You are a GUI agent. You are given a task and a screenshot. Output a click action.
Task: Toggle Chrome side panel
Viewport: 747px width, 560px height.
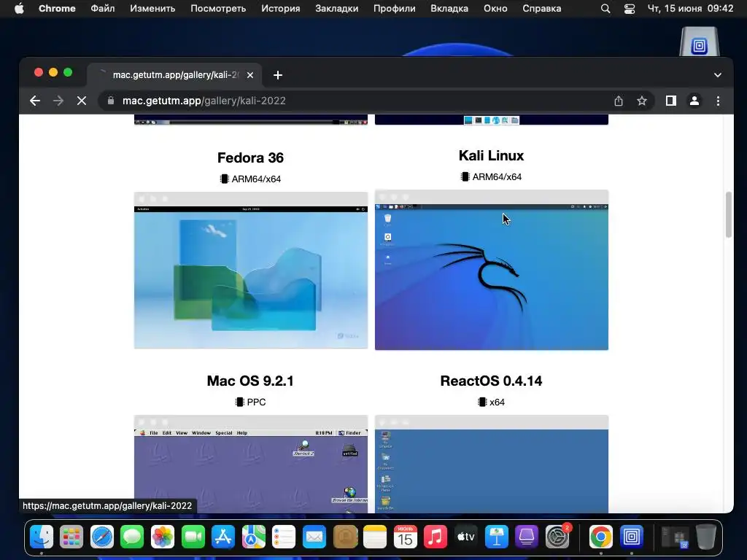671,101
